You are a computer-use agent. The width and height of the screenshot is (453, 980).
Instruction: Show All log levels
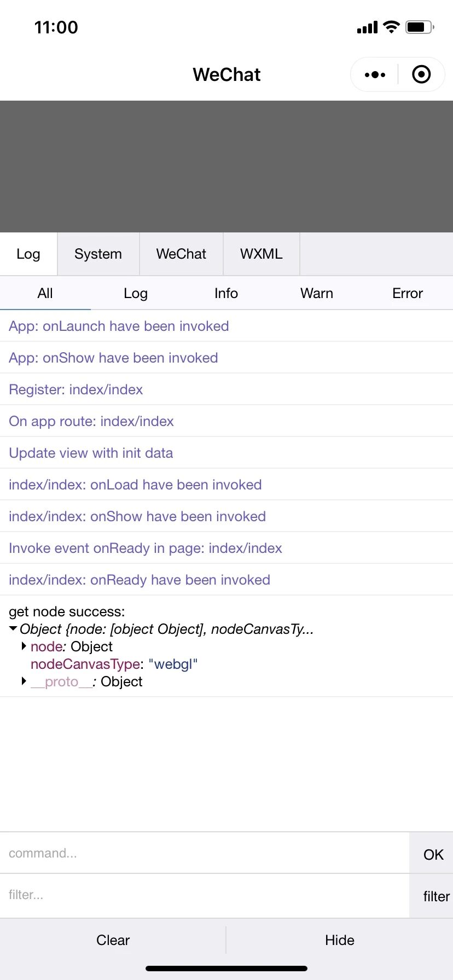pos(45,293)
